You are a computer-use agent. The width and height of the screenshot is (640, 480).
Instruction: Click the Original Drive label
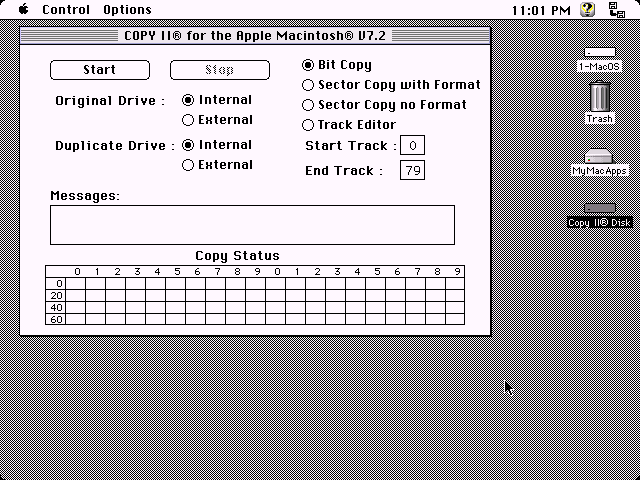click(110, 101)
